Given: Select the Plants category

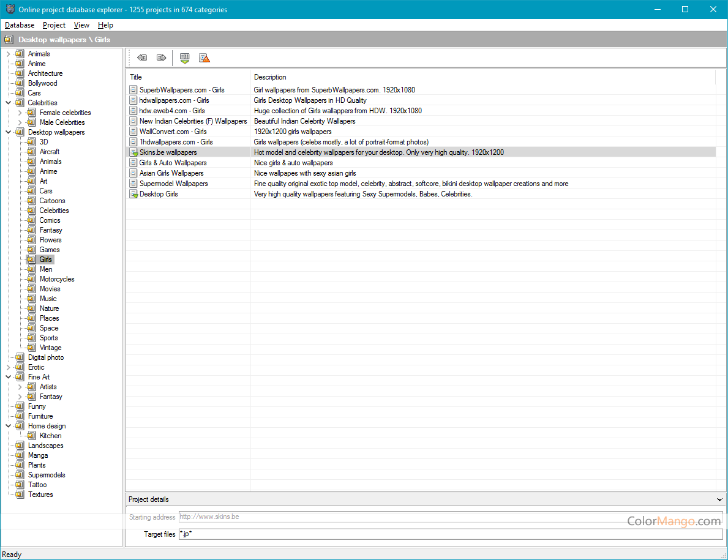Looking at the screenshot, I should pos(37,465).
